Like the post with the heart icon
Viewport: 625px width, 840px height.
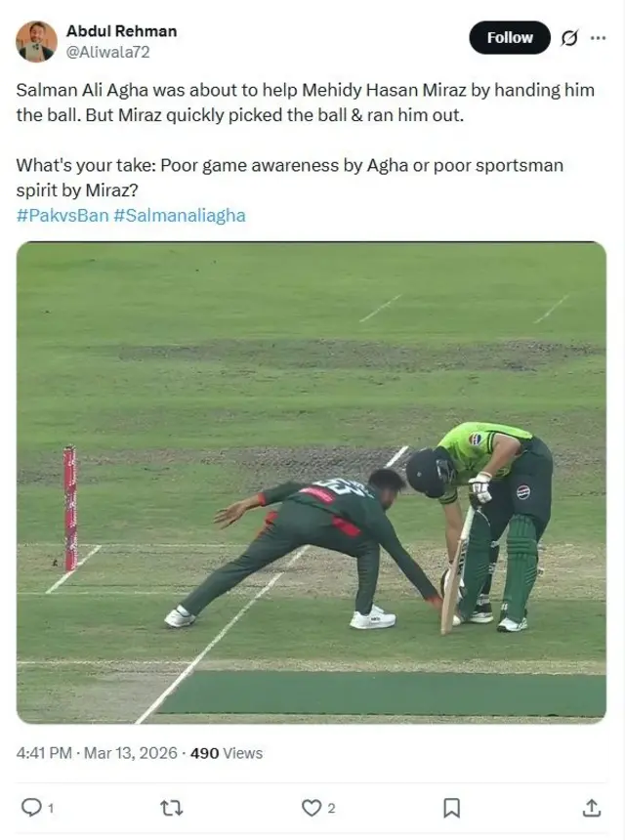(x=312, y=808)
